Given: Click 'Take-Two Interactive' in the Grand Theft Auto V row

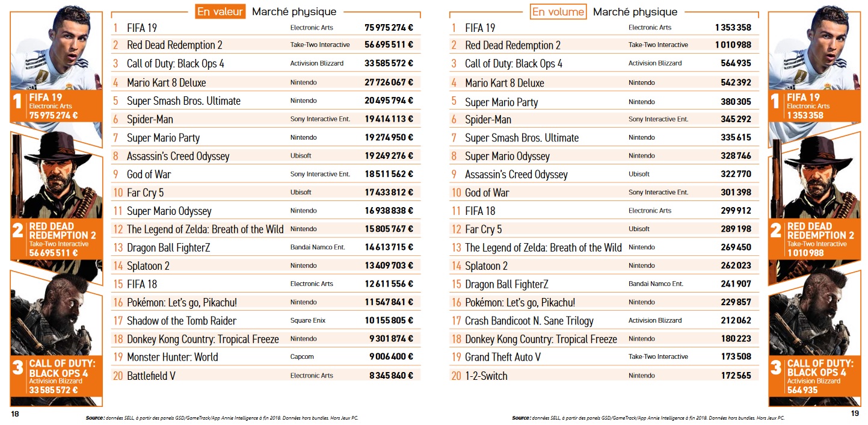Looking at the screenshot, I should tap(658, 357).
